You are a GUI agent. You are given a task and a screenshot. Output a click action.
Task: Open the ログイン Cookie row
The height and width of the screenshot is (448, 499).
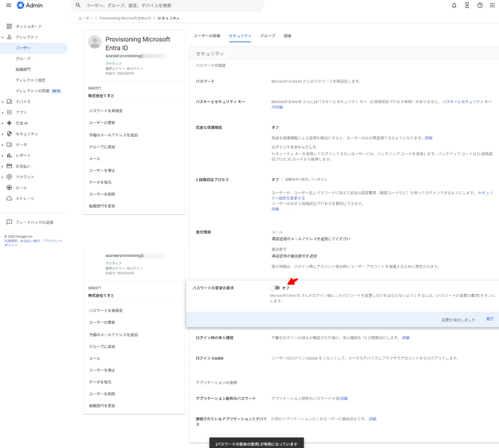coord(344,358)
